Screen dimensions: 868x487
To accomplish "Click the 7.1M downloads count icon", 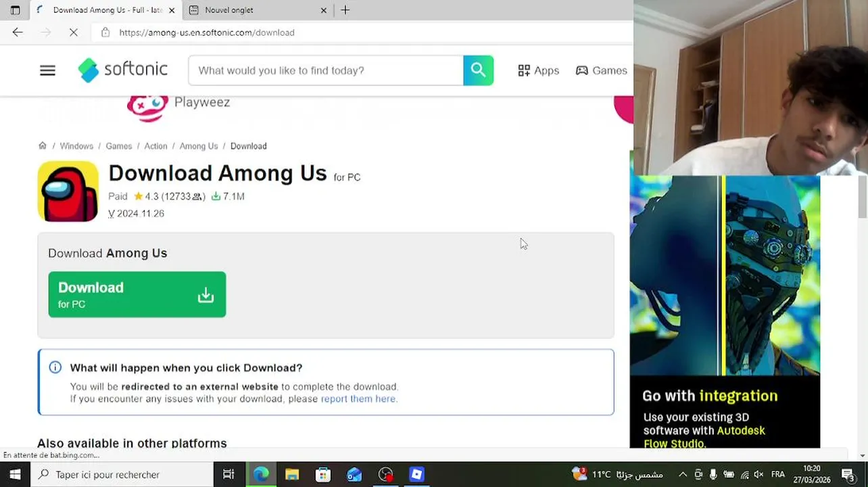I will pyautogui.click(x=216, y=196).
